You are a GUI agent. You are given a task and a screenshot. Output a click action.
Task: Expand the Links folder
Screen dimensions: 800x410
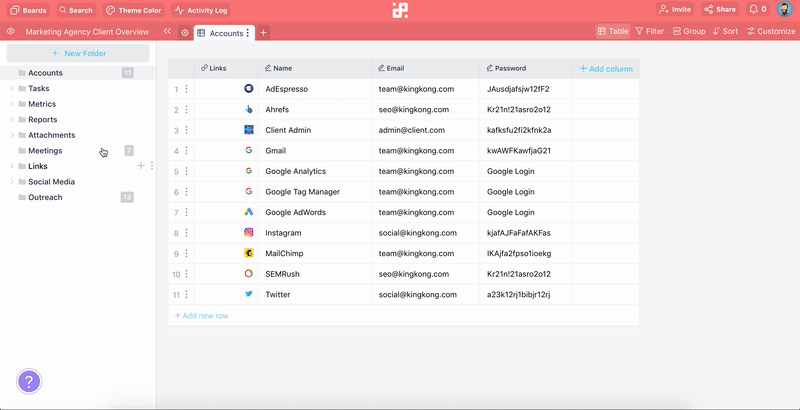[12, 166]
